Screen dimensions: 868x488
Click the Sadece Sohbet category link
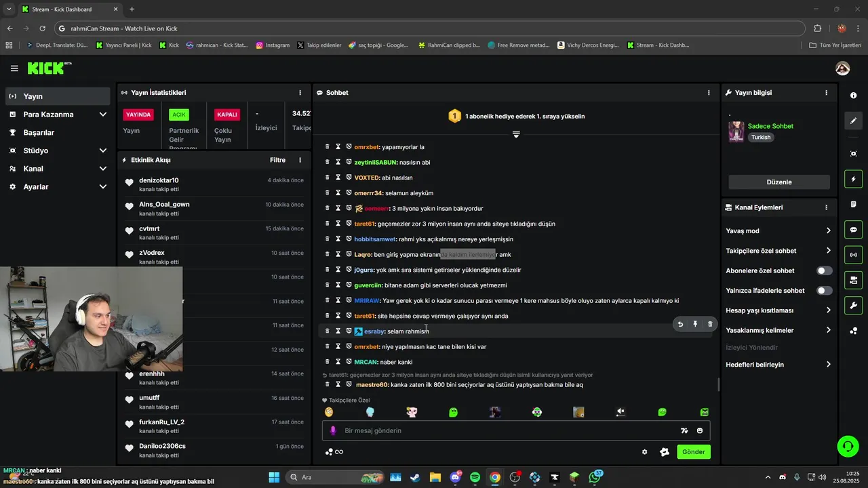(770, 126)
